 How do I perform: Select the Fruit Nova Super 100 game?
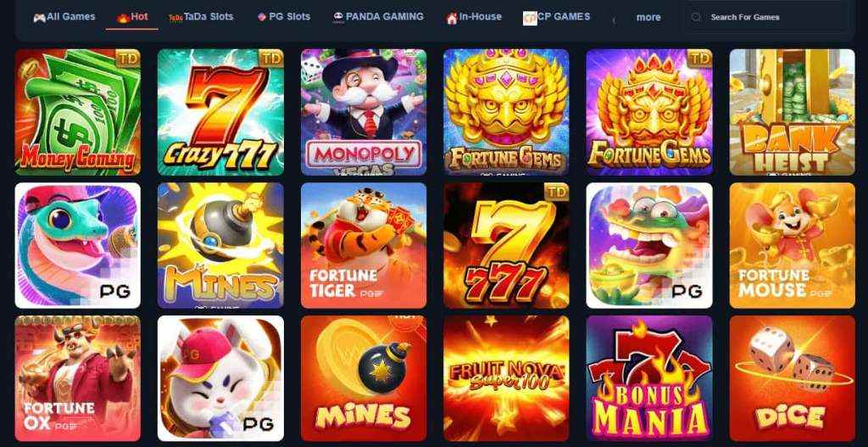pyautogui.click(x=506, y=378)
